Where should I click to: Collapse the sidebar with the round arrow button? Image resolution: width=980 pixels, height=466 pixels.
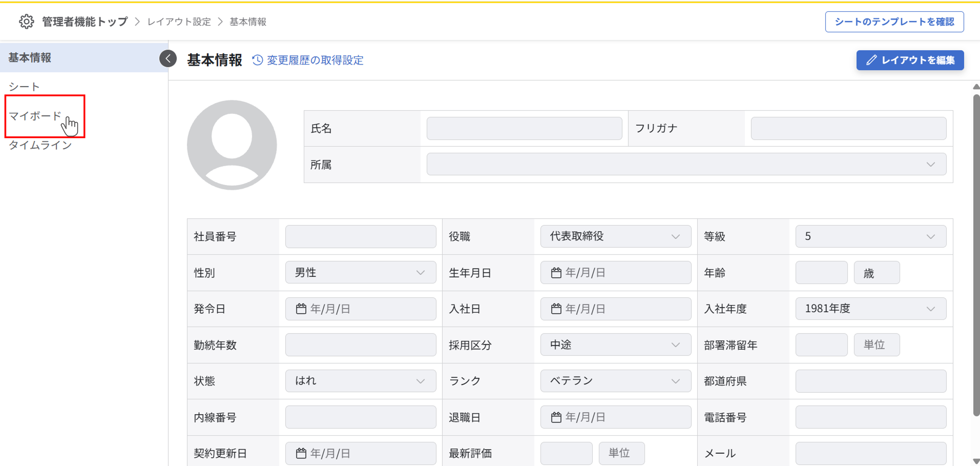click(x=168, y=59)
